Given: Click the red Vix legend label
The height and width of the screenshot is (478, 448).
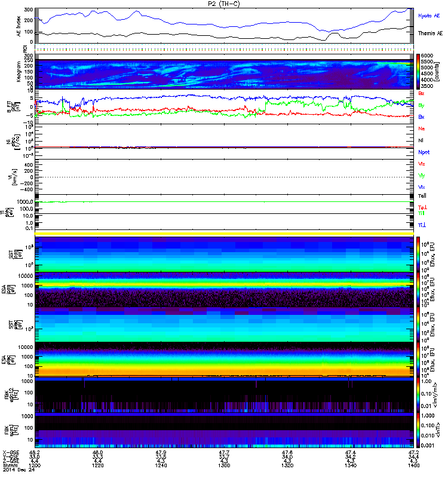Looking at the screenshot, I should click(x=422, y=164).
